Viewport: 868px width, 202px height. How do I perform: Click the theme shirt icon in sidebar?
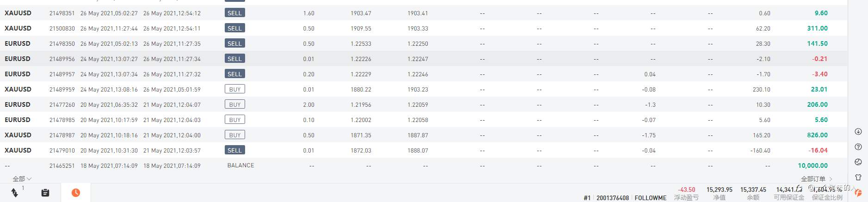pyautogui.click(x=858, y=177)
